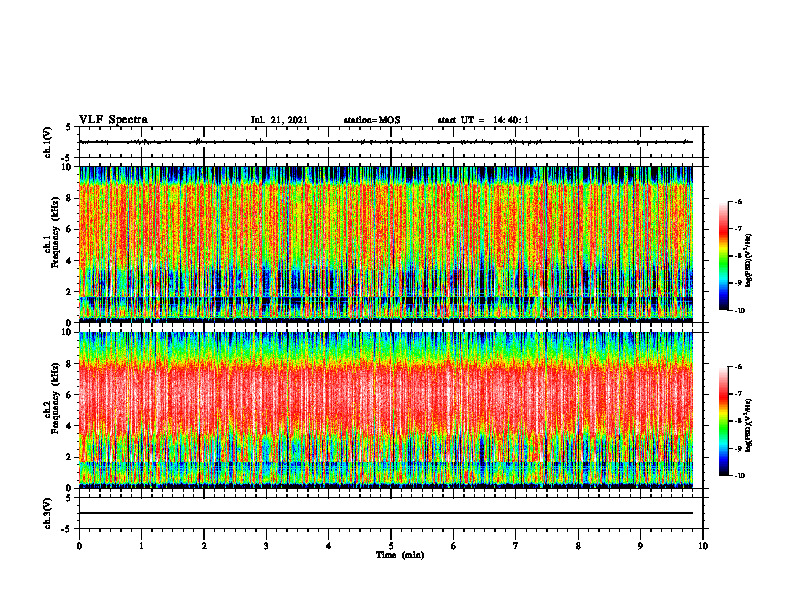Click time-axis tick label "8"
This screenshot has height=612, width=792.
pos(578,546)
